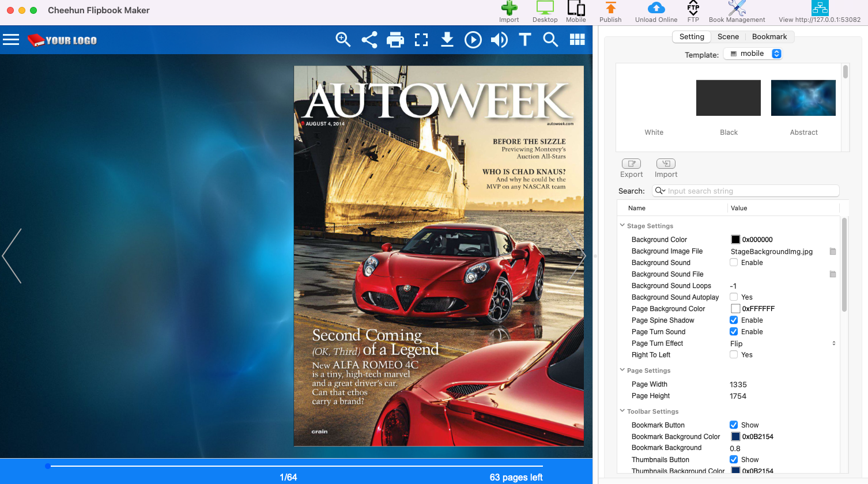
Task: Open the share icon in viewer toolbar
Action: 369,40
